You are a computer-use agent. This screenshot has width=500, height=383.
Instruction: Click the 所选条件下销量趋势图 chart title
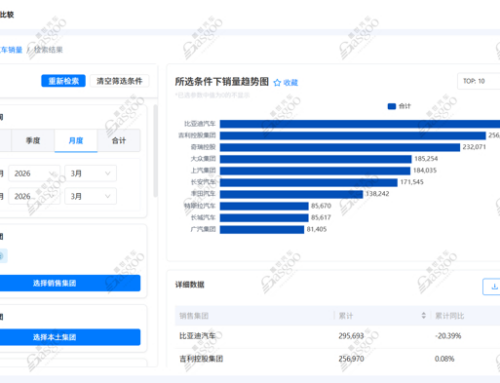coord(222,82)
